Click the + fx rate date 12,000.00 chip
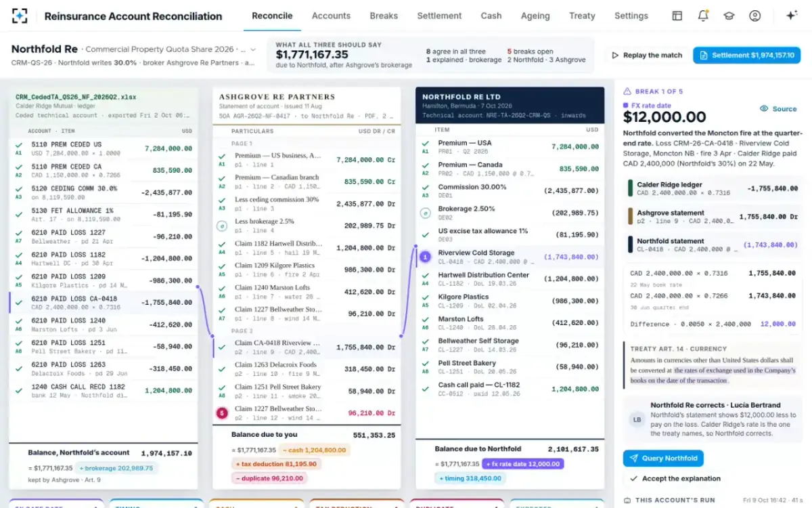Screen dimensions: 812x508 click(522, 464)
